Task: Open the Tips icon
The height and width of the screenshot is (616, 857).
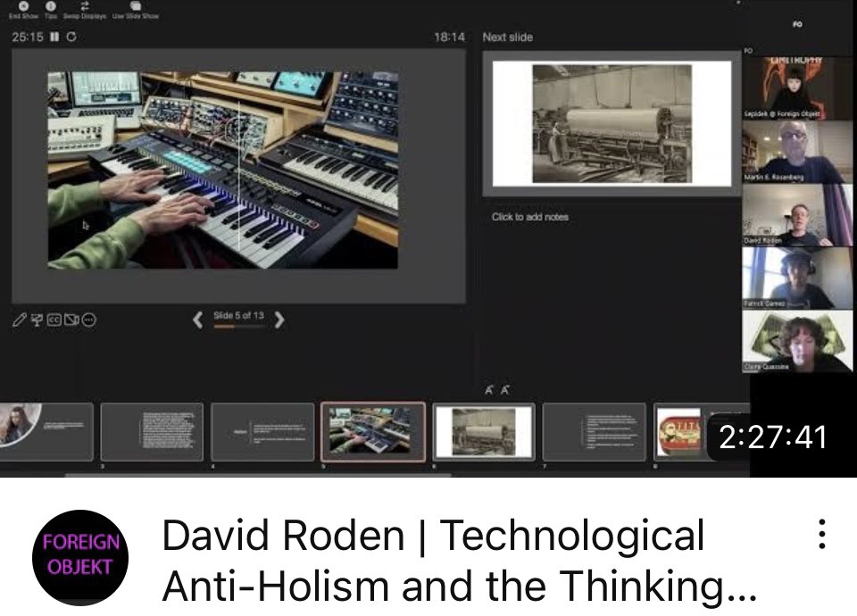Action: [51, 6]
